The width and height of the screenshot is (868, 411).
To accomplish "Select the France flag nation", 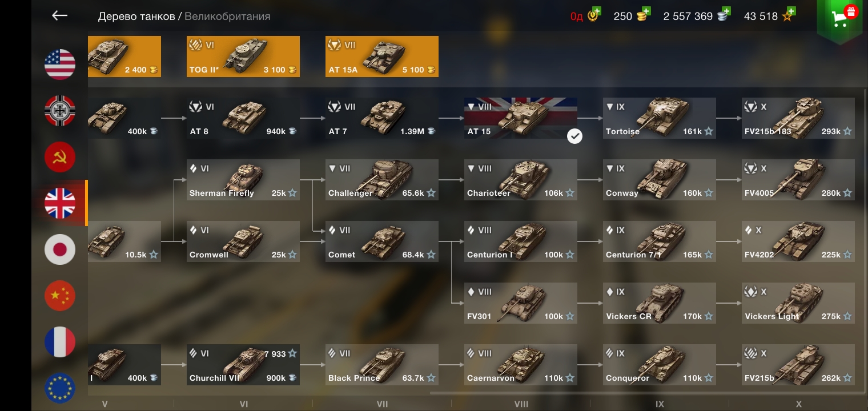I will pos(60,342).
